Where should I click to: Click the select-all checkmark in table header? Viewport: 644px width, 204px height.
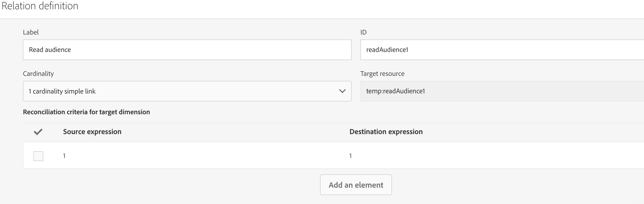[x=38, y=132]
